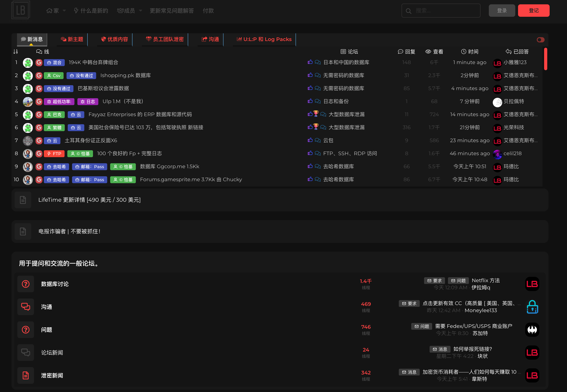Expand the dropdown arrow next to 家
This screenshot has height=392, width=567.
pyautogui.click(x=64, y=11)
